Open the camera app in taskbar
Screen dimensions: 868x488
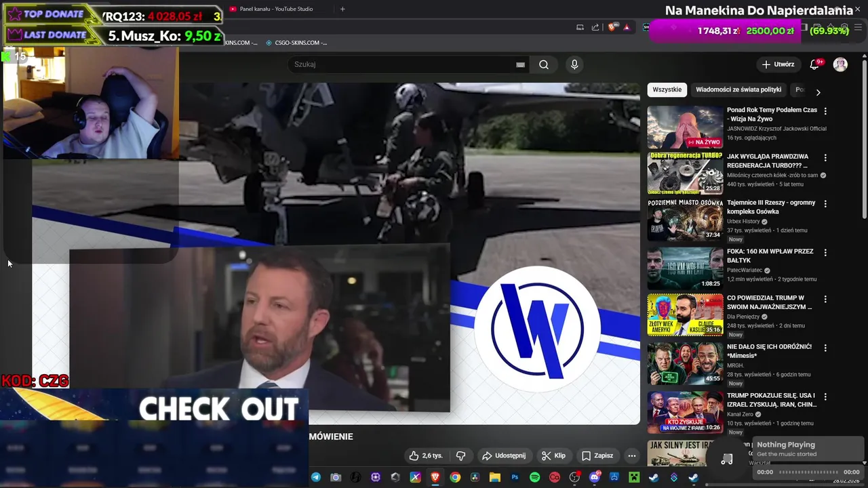point(336,477)
